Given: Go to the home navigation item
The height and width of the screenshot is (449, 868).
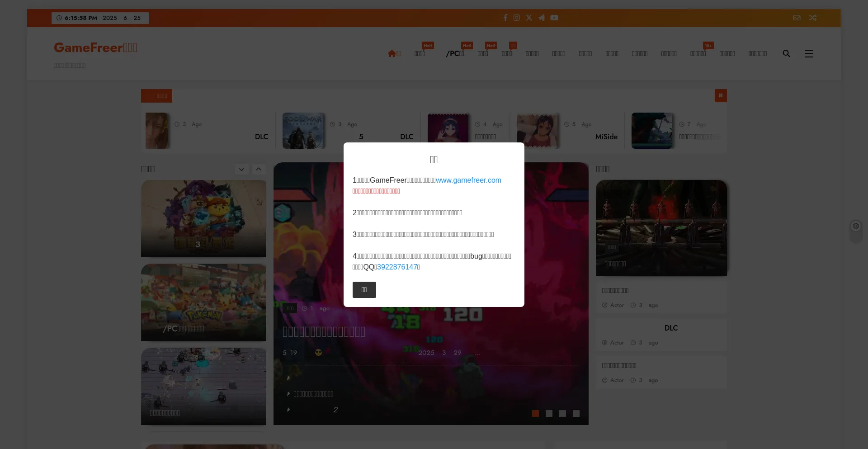Looking at the screenshot, I should 394,53.
